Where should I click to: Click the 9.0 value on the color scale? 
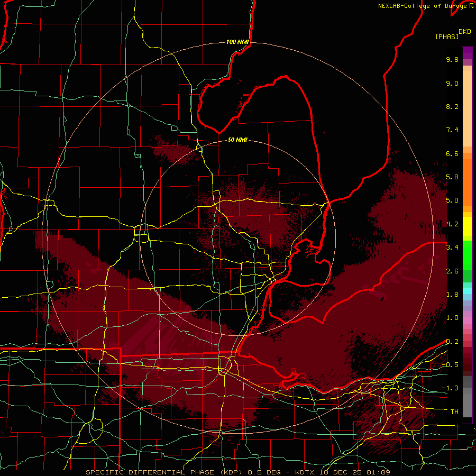click(x=452, y=83)
